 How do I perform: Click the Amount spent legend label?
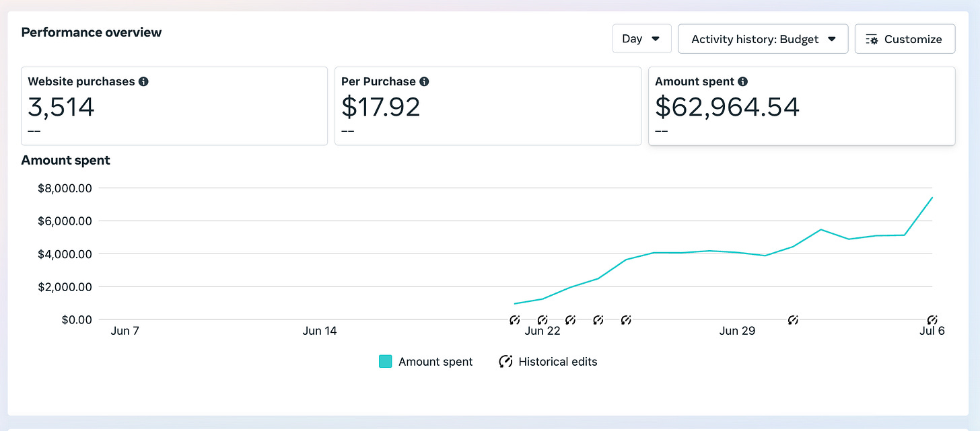coord(435,362)
